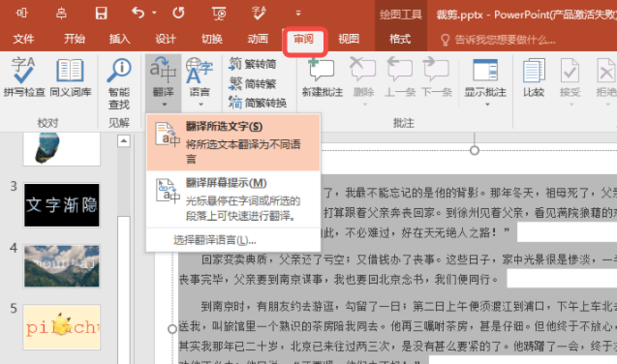
Task: Click the Save icon in quick access toolbar
Action: coord(102,13)
